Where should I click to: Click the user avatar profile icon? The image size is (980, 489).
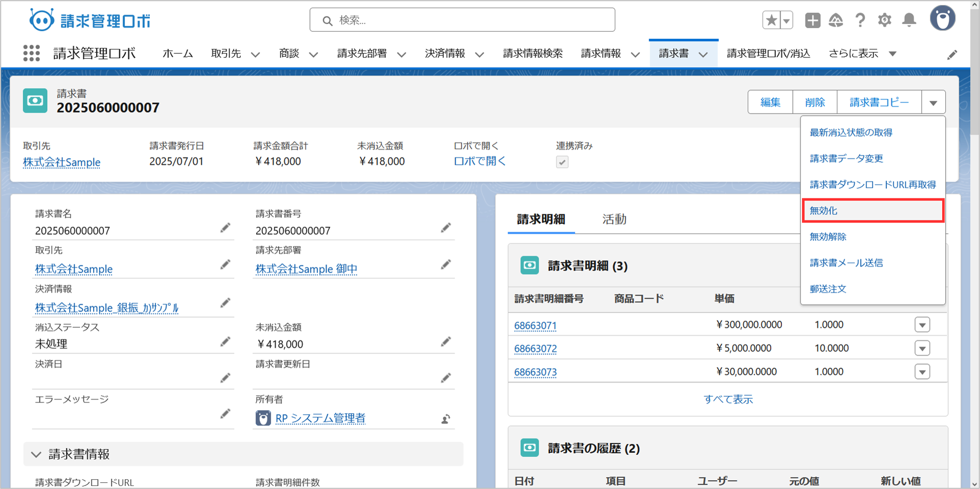(942, 19)
